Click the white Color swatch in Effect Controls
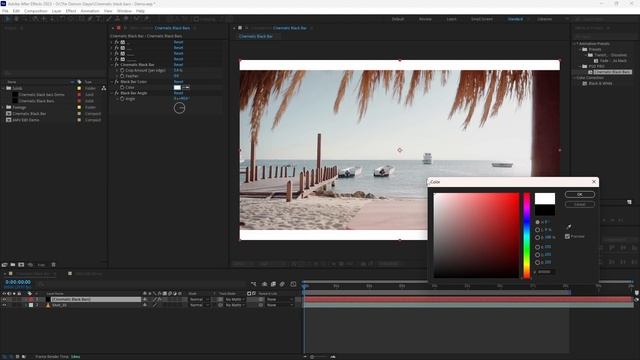Viewport: 640px width, 360px height. click(x=177, y=87)
